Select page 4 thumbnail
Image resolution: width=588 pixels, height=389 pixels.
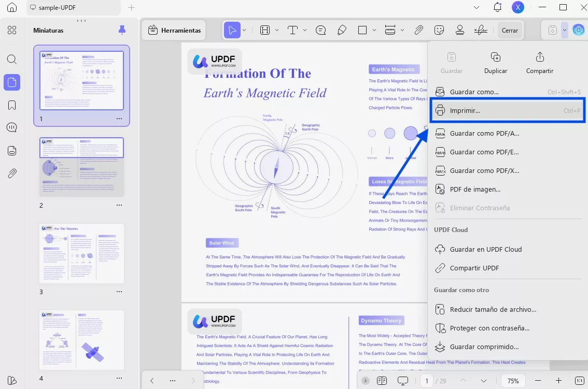[x=82, y=340]
